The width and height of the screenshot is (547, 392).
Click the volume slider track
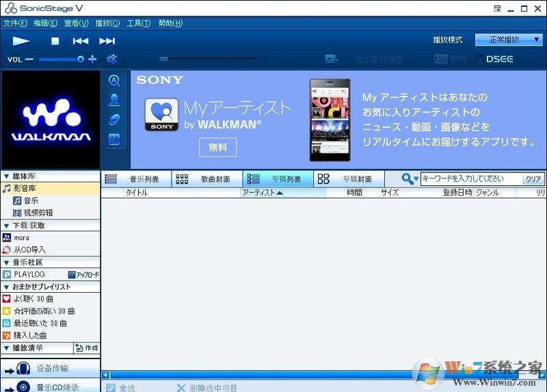58,60
